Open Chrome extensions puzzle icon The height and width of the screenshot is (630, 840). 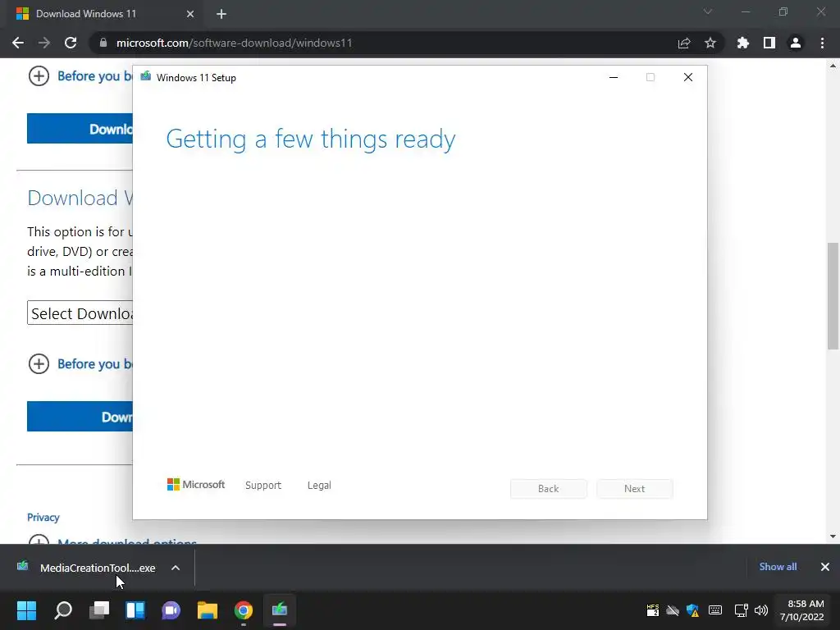point(743,43)
